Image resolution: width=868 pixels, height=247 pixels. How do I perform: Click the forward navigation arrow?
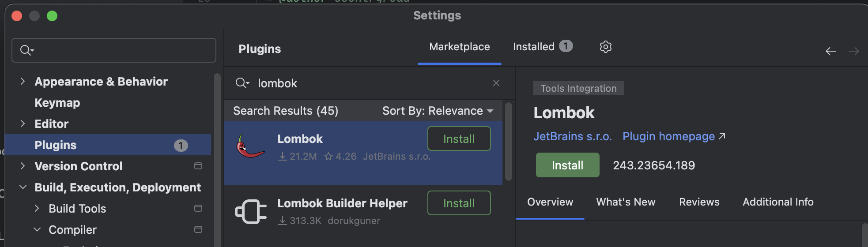pos(854,51)
